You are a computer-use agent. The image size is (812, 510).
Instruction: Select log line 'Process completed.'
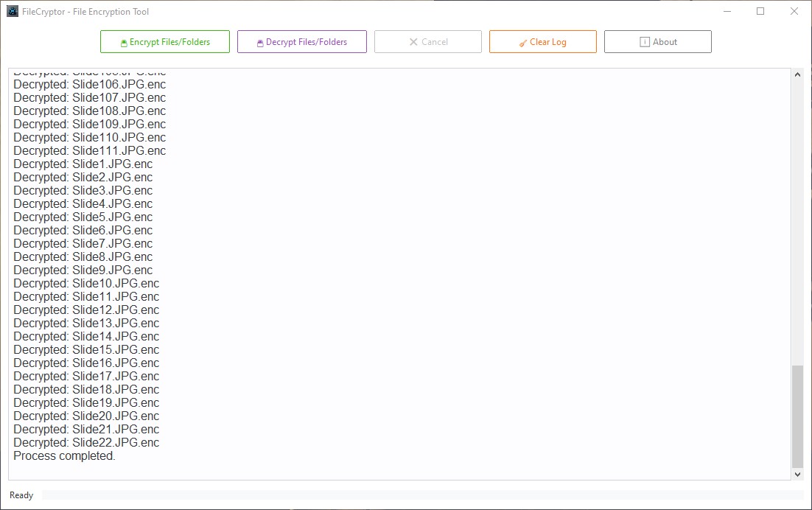pos(64,456)
